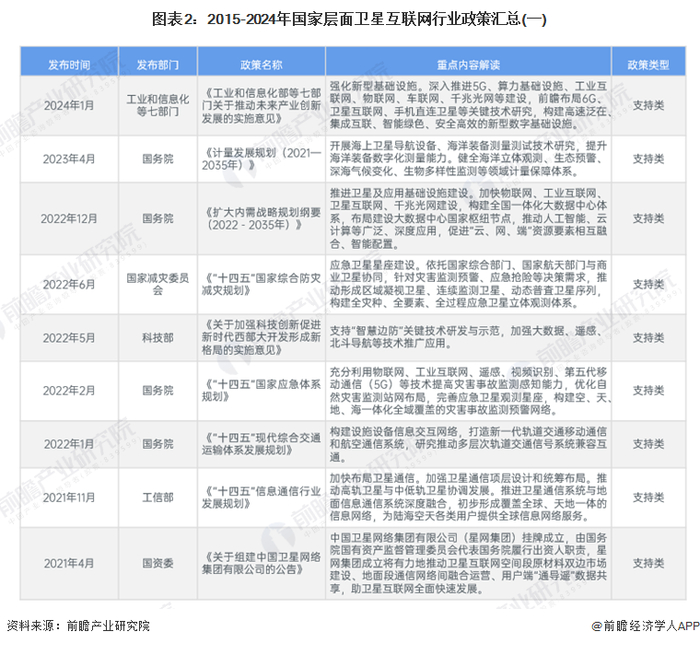Click policy name about 新时代西部大开发
This screenshot has height=645, width=700.
[261, 338]
